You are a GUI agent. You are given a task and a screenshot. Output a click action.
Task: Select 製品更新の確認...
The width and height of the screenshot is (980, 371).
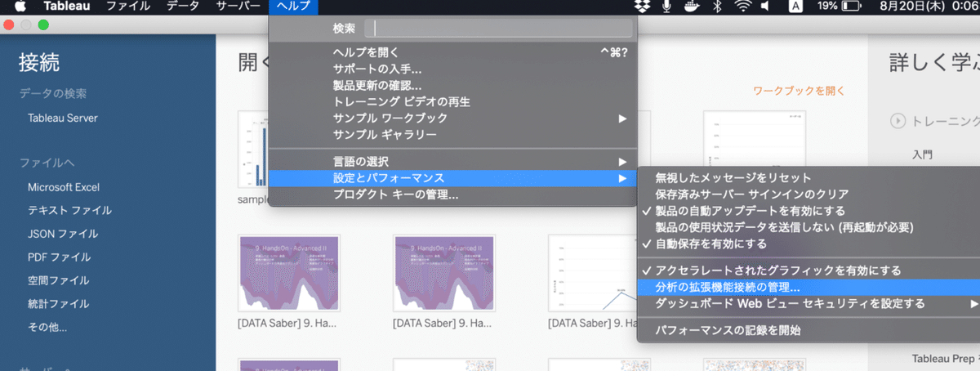tap(452, 85)
